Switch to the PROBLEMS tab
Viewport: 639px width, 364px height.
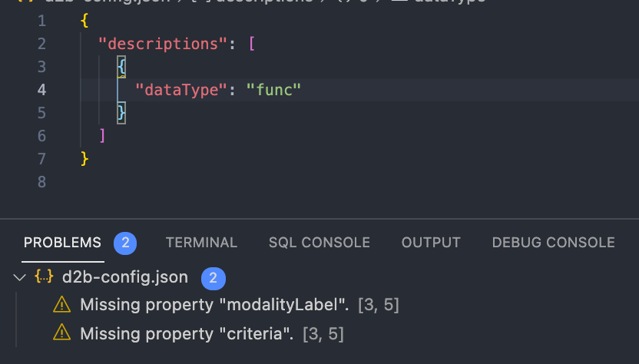62,243
